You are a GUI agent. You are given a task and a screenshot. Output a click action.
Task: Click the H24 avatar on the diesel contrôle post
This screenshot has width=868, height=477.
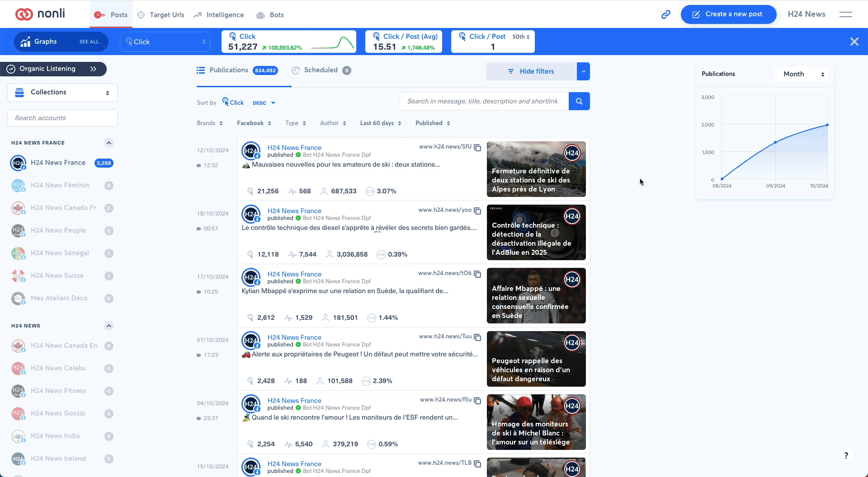[250, 214]
